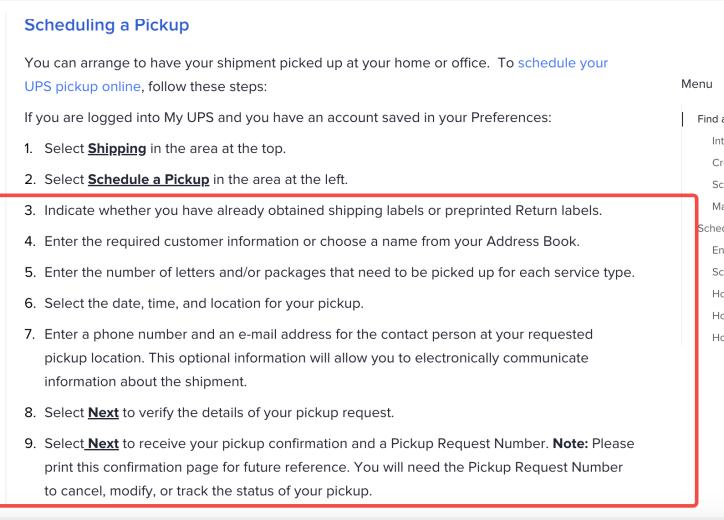Open the 'schedule your UPS pickup online' link
The height and width of the screenshot is (520, 724).
pyautogui.click(x=562, y=63)
